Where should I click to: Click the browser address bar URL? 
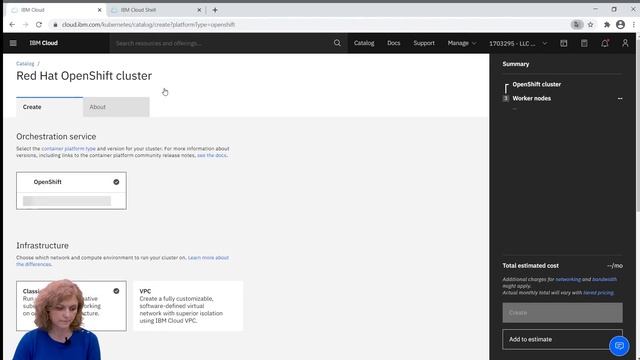click(x=148, y=24)
